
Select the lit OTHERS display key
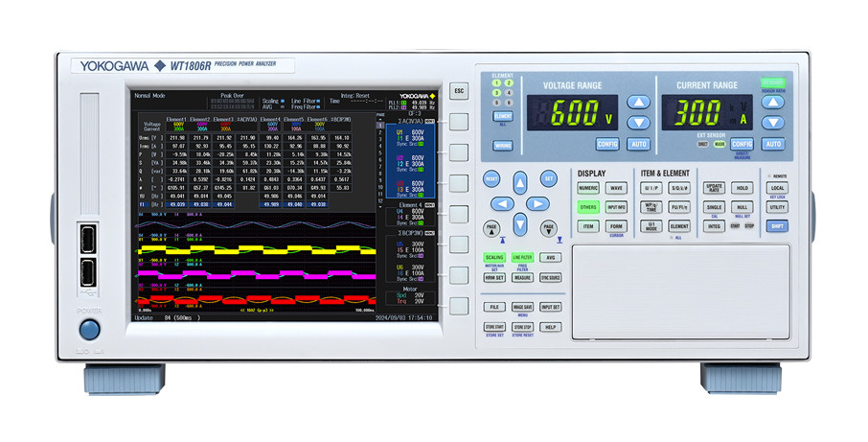point(588,207)
